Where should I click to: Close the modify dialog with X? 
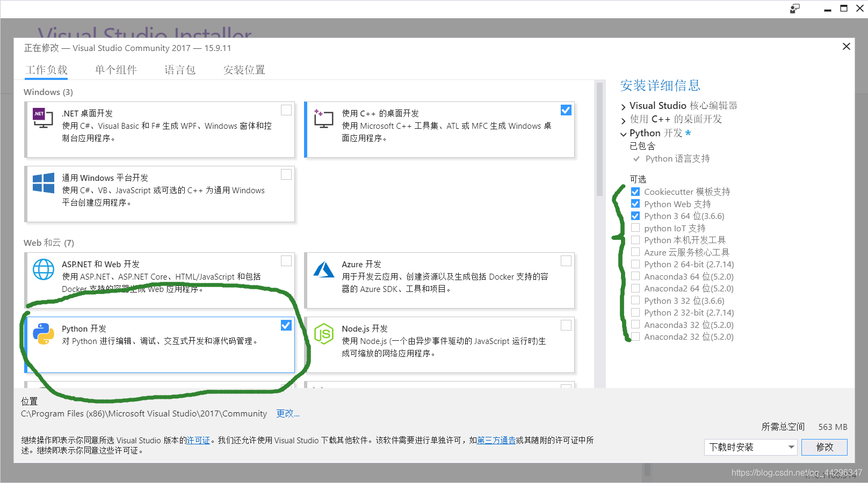tap(847, 47)
